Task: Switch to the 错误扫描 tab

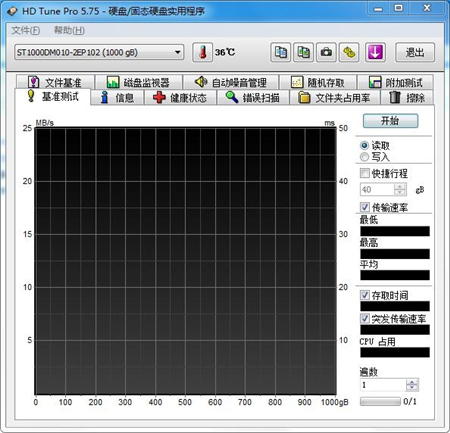Action: pos(253,98)
